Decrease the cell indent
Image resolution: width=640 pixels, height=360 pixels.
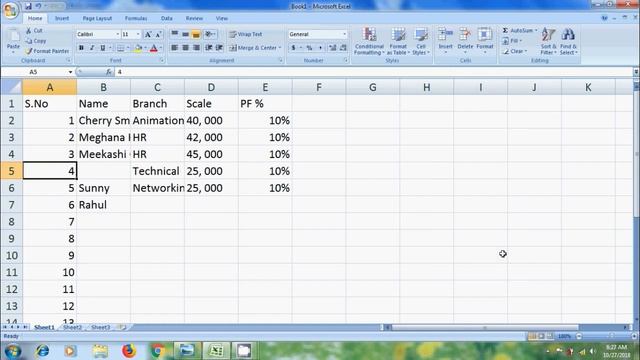pyautogui.click(x=209, y=48)
